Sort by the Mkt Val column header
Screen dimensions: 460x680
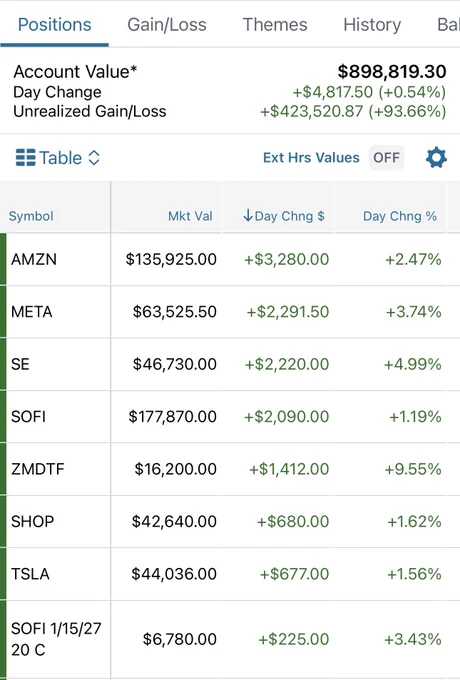point(190,216)
